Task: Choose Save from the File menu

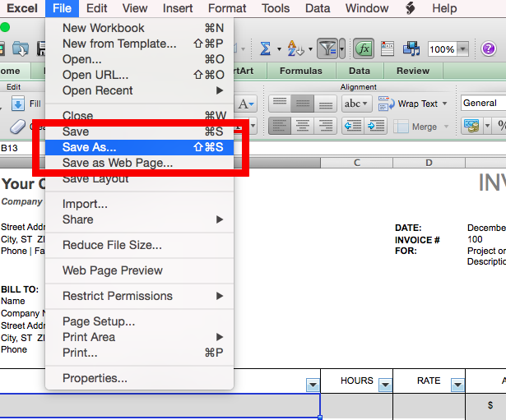Action: [x=139, y=132]
